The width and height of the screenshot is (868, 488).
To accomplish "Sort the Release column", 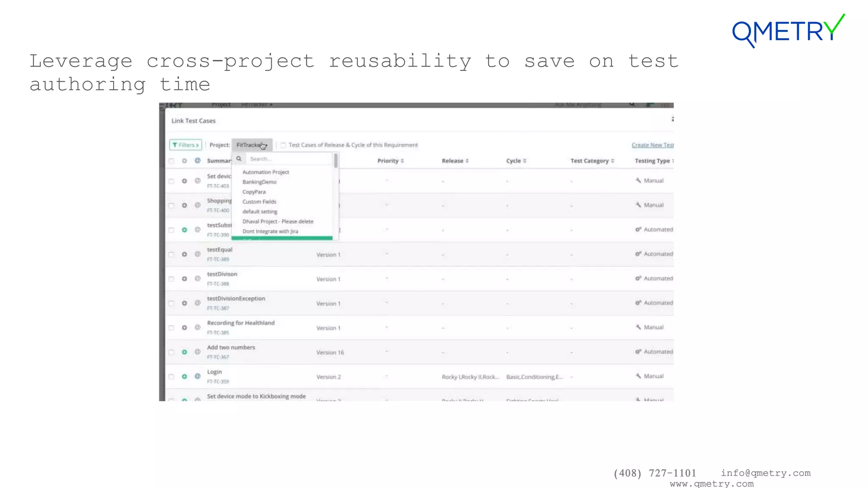I will click(x=467, y=161).
